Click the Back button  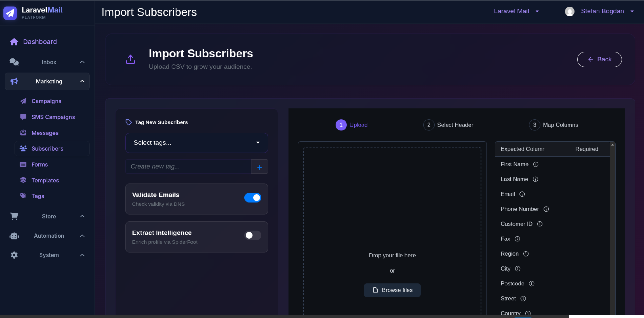coord(599,59)
